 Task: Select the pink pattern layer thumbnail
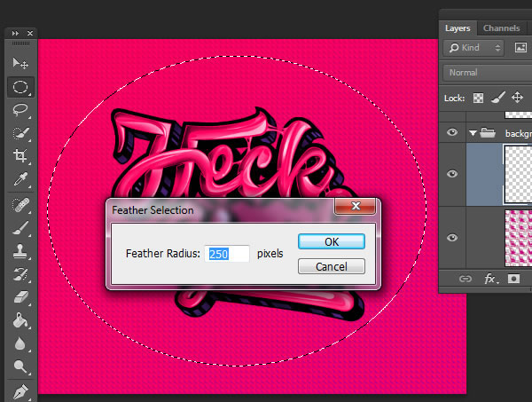point(518,238)
